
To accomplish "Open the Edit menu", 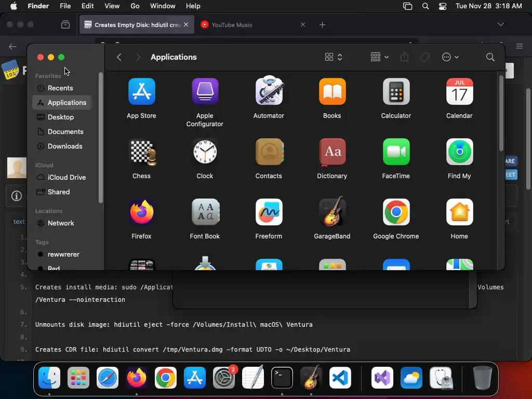I will coord(87,6).
